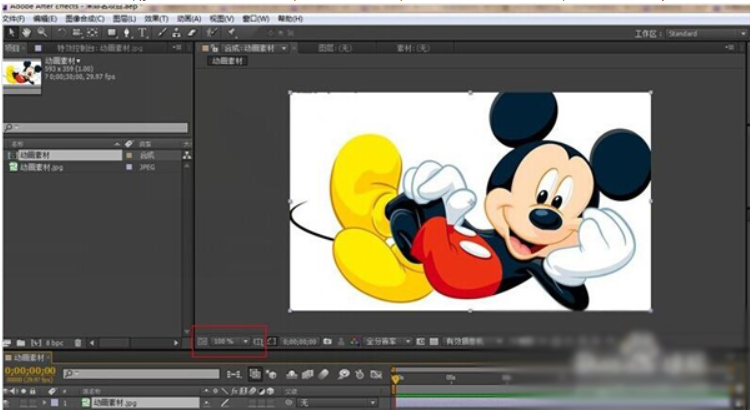This screenshot has width=750, height=413.
Task: Open the project panel options menu icon
Action: pos(177,47)
